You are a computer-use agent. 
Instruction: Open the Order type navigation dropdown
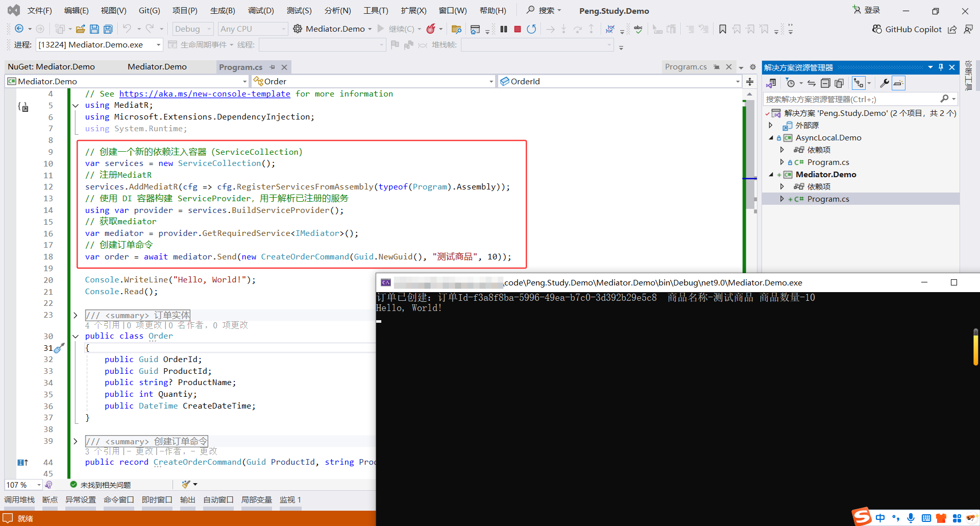pos(374,81)
